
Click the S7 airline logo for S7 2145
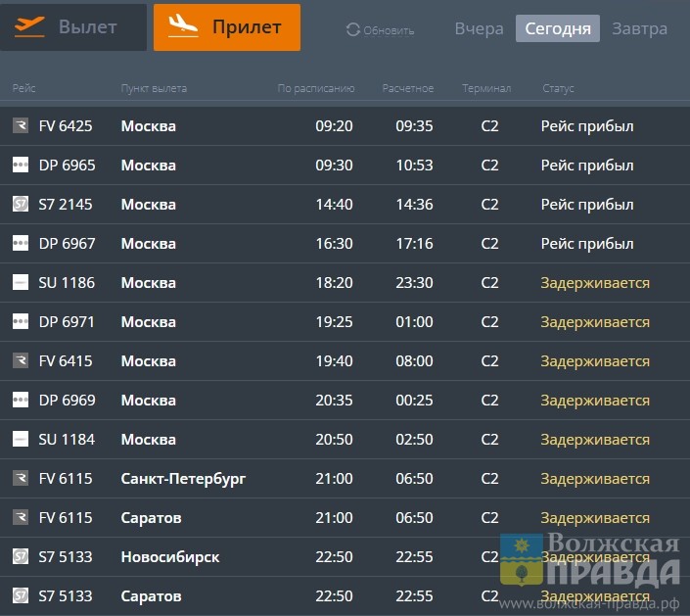21,205
